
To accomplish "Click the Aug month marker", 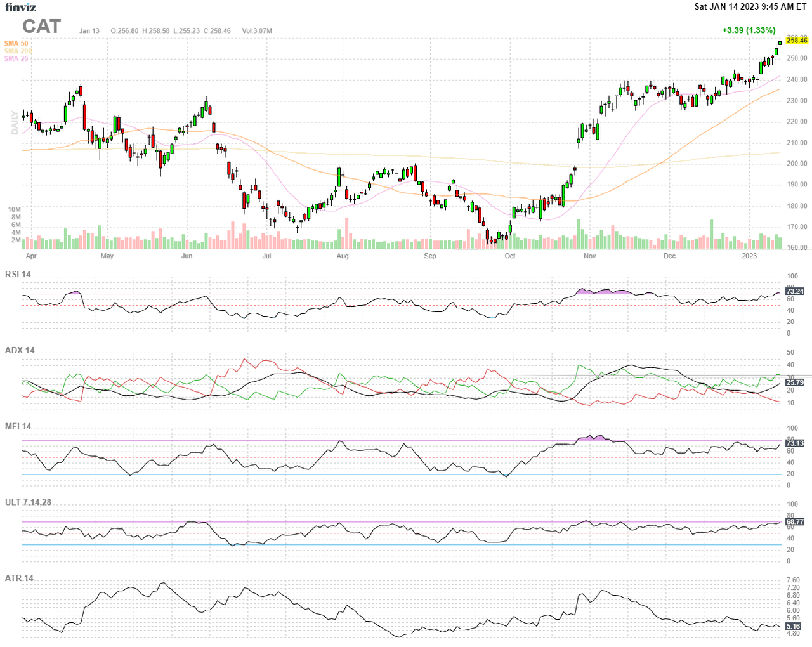I will 343,256.
